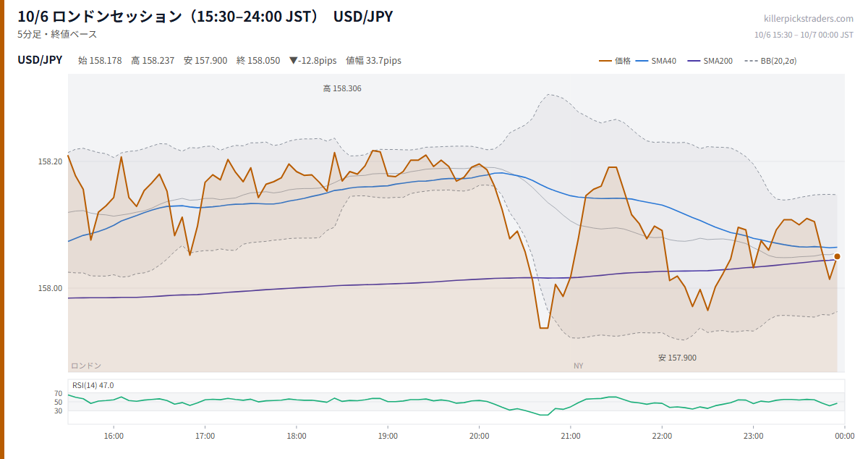Toggle the BB(20,2σ) legend entry

tap(770, 61)
